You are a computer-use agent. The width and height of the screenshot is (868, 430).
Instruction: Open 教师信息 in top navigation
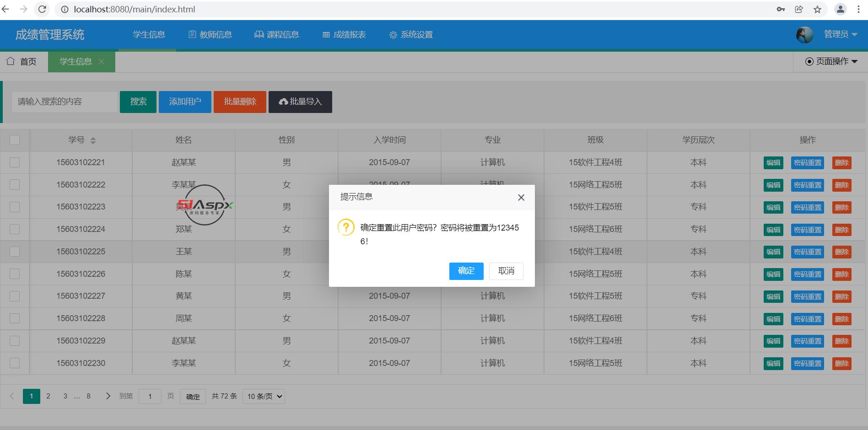tap(210, 35)
